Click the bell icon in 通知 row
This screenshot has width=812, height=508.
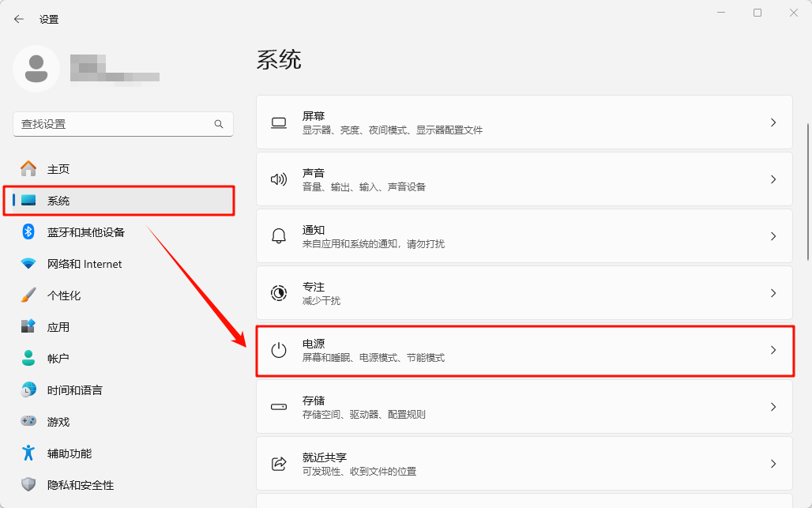279,236
